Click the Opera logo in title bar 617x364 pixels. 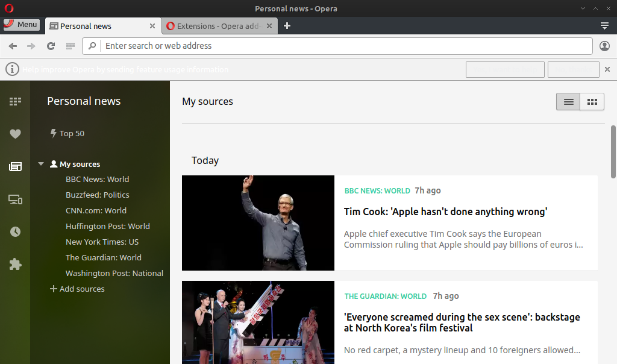click(9, 8)
